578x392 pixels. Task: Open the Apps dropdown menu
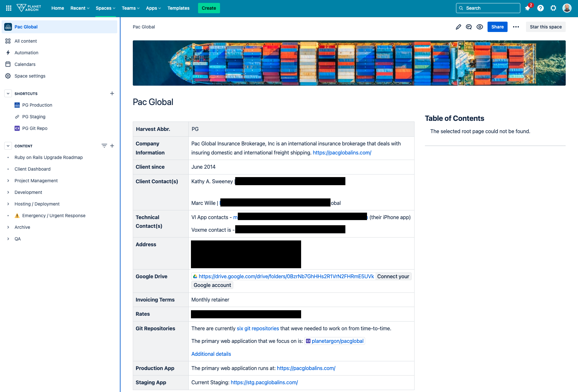153,8
